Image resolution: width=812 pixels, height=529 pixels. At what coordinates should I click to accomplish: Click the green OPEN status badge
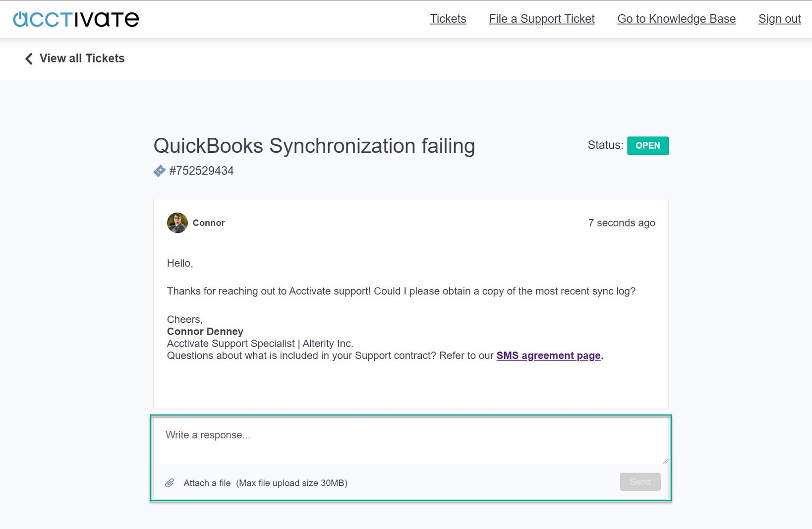648,145
